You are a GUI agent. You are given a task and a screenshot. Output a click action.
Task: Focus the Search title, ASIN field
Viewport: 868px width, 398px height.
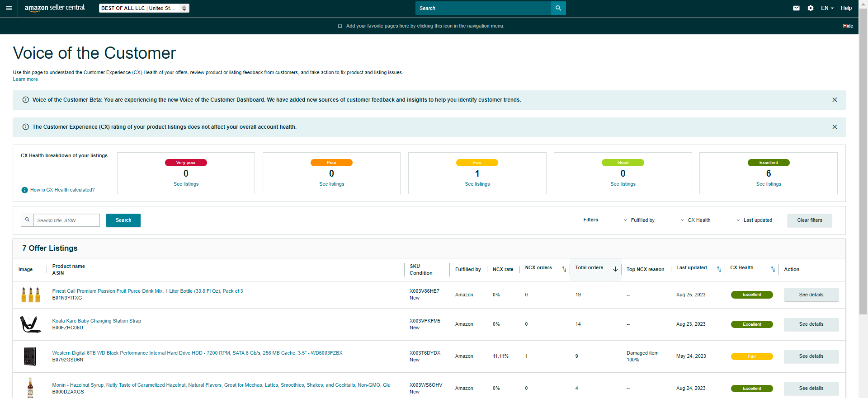[x=66, y=220]
